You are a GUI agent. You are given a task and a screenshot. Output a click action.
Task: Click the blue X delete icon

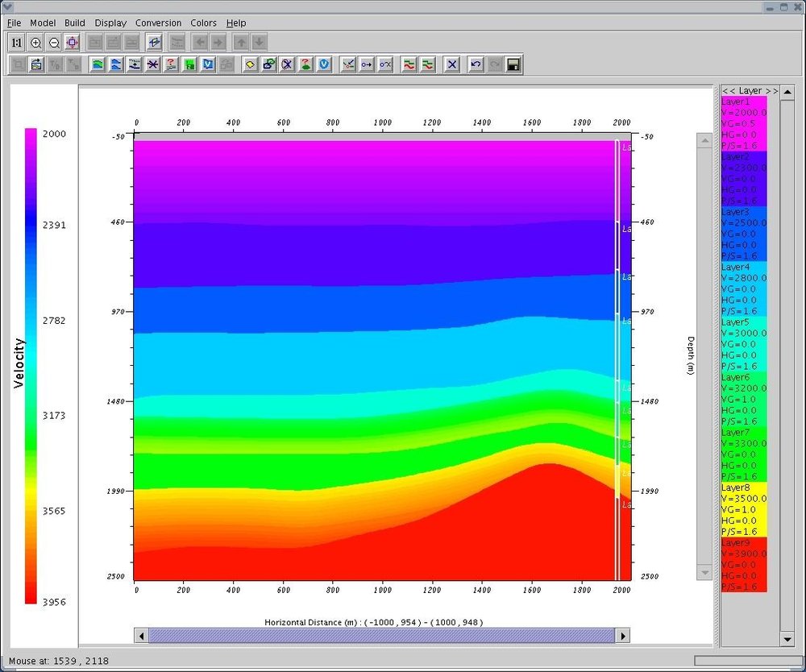[x=451, y=64]
